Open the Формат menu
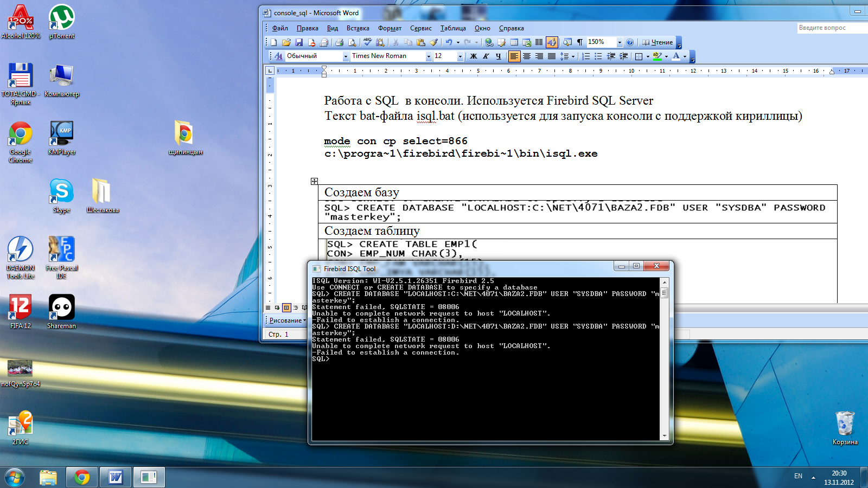Viewport: 868px width, 488px height. coord(390,28)
